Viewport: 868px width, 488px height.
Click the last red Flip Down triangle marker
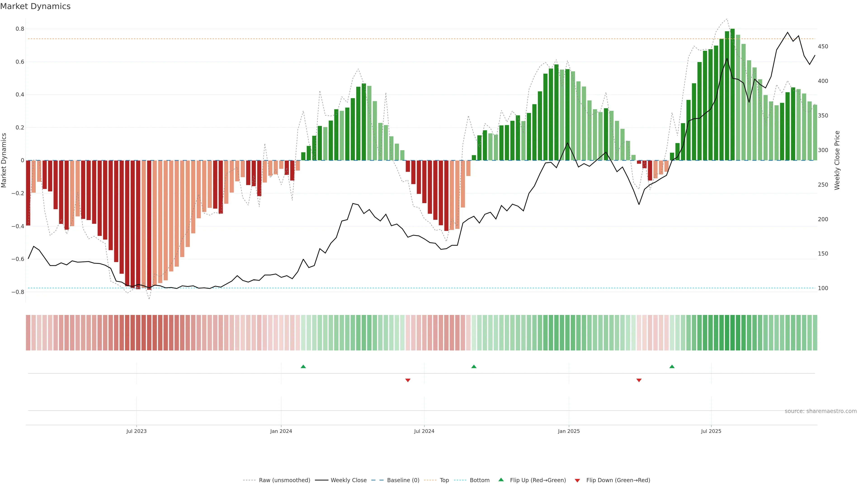(639, 380)
